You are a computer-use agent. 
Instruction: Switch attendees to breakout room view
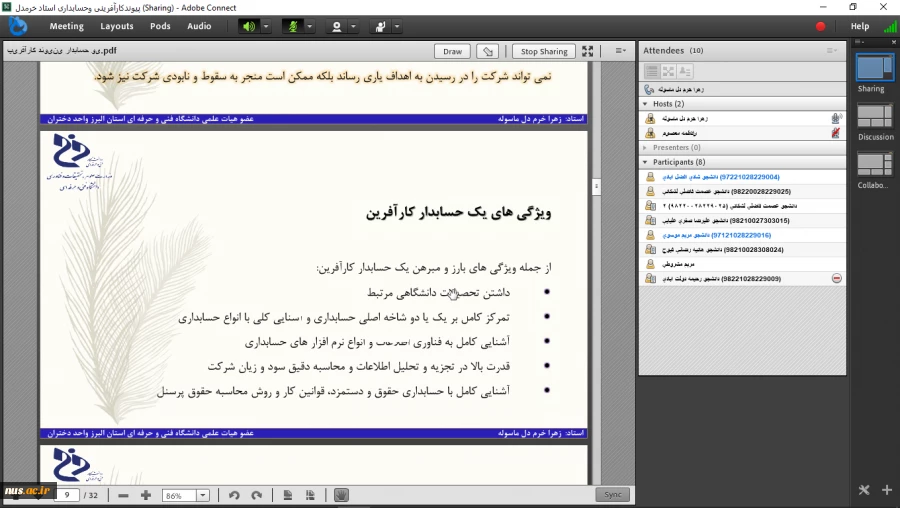[668, 71]
